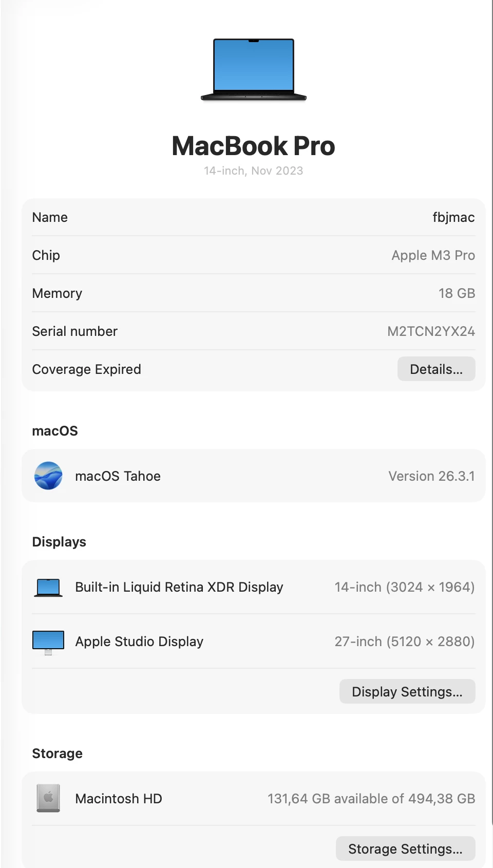Click the Name label
The height and width of the screenshot is (868, 493).
point(50,217)
